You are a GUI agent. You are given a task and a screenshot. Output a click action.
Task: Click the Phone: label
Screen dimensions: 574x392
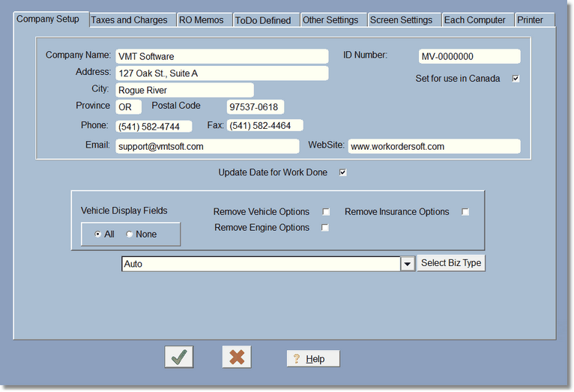point(94,125)
